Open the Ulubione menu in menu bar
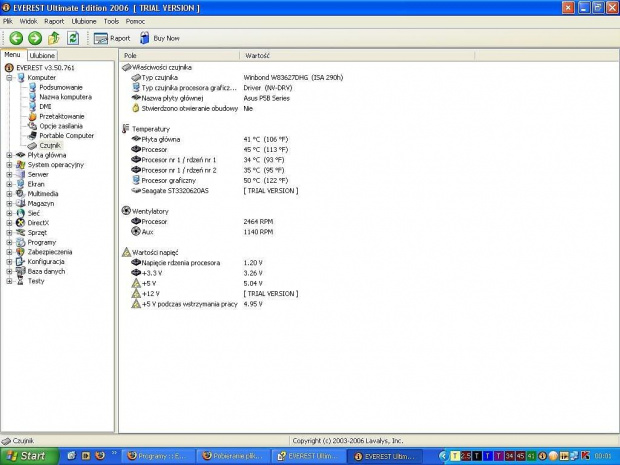 (84, 21)
